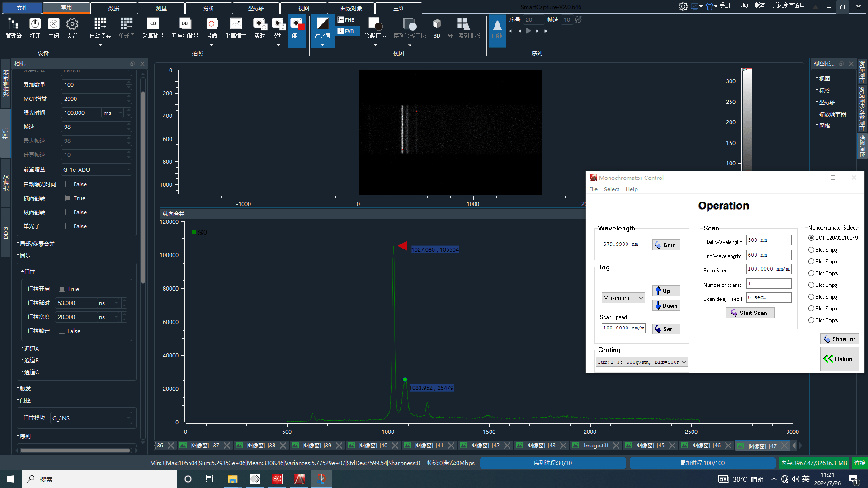Expand 坐标轴 in view properties
The height and width of the screenshot is (488, 868).
coord(826,103)
